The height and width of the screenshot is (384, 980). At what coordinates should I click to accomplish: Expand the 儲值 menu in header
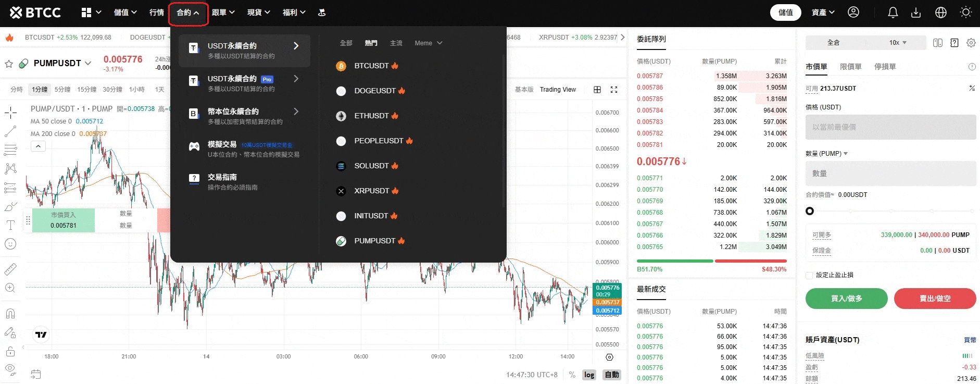pyautogui.click(x=125, y=12)
